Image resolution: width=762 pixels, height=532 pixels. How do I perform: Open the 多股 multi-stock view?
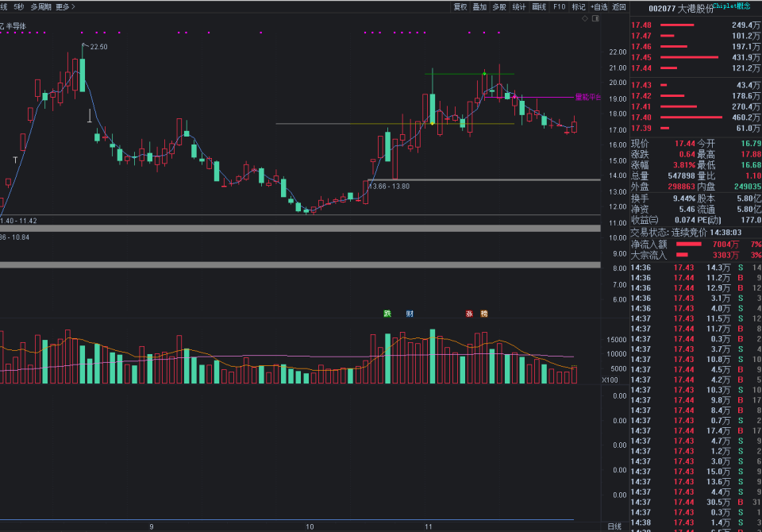pos(499,7)
